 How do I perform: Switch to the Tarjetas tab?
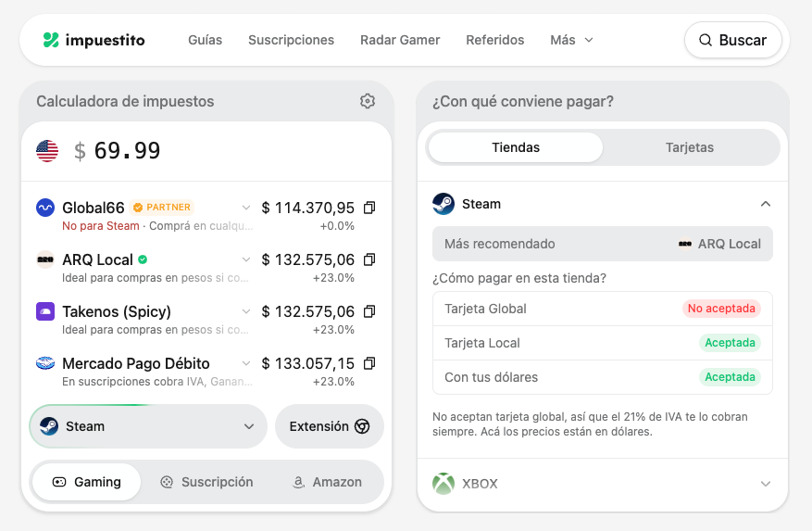[x=689, y=147]
